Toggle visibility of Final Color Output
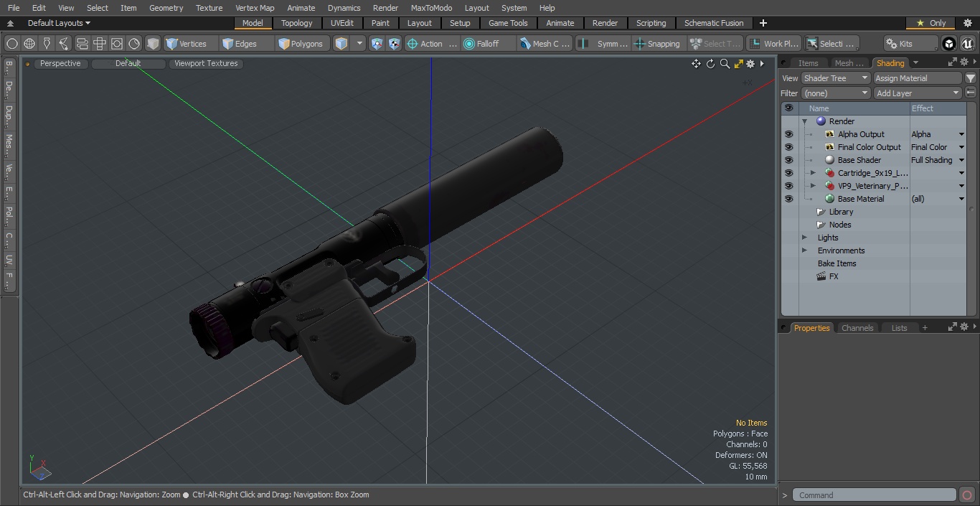 789,147
